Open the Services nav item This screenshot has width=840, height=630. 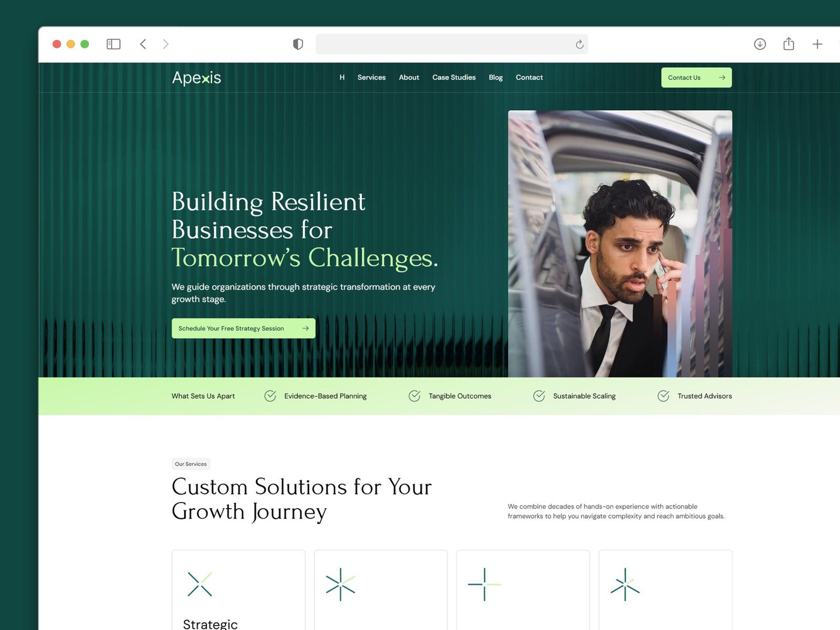pyautogui.click(x=371, y=77)
